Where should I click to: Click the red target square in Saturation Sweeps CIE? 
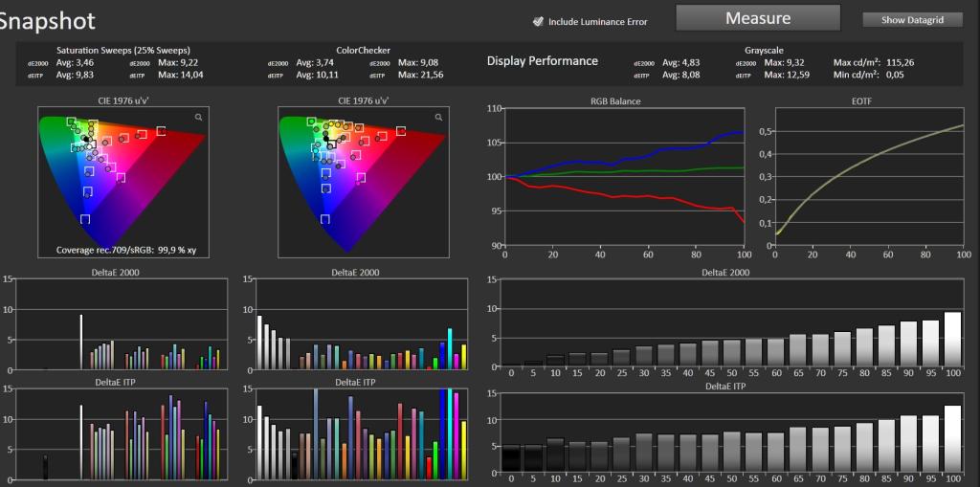(161, 131)
